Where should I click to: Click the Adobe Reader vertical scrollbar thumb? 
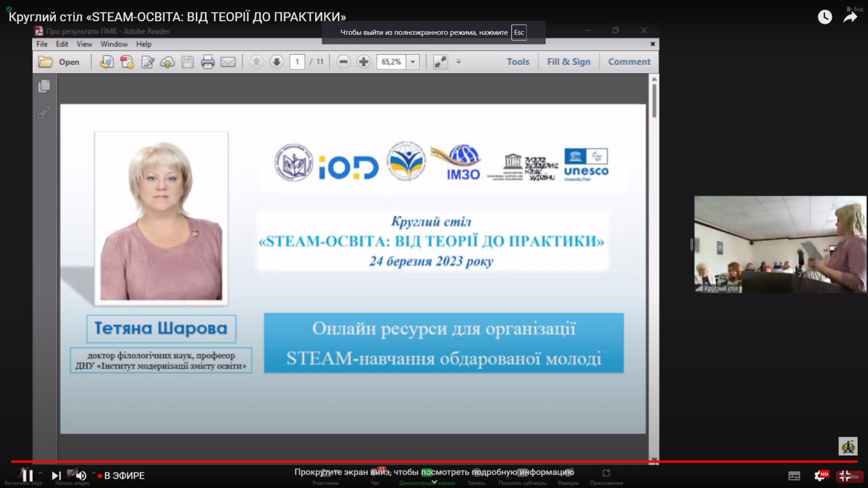click(654, 100)
